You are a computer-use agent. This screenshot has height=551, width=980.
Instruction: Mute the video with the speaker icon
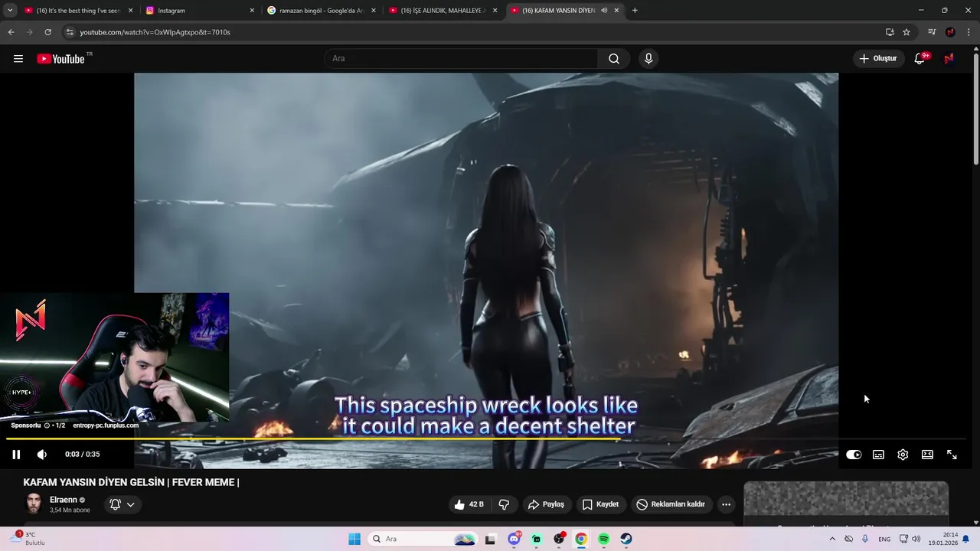click(x=42, y=455)
